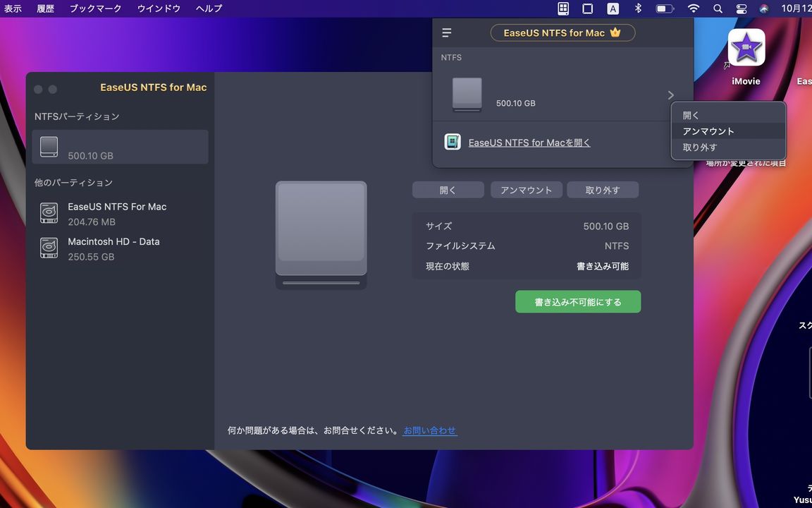Click the NTFS file system value
The image size is (812, 508).
click(617, 246)
